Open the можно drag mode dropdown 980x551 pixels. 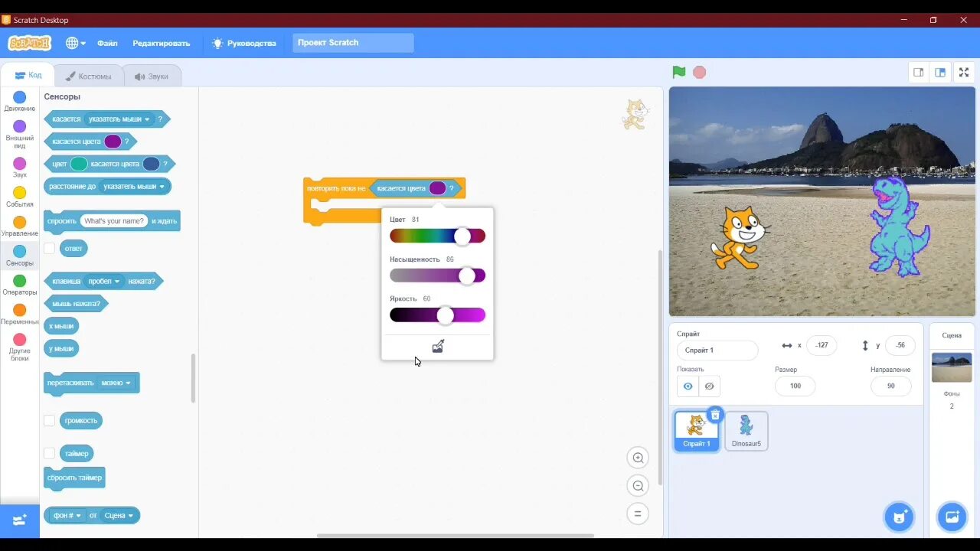tap(116, 383)
